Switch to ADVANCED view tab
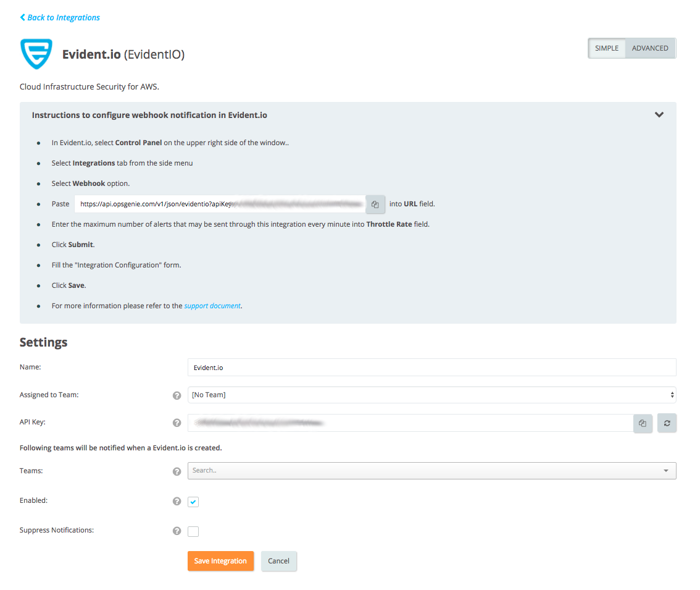The image size is (700, 590). [x=650, y=48]
